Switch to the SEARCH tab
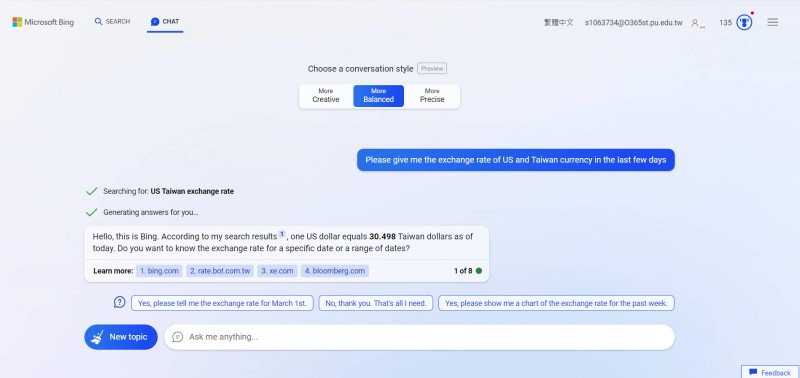This screenshot has width=800, height=378. pos(112,22)
